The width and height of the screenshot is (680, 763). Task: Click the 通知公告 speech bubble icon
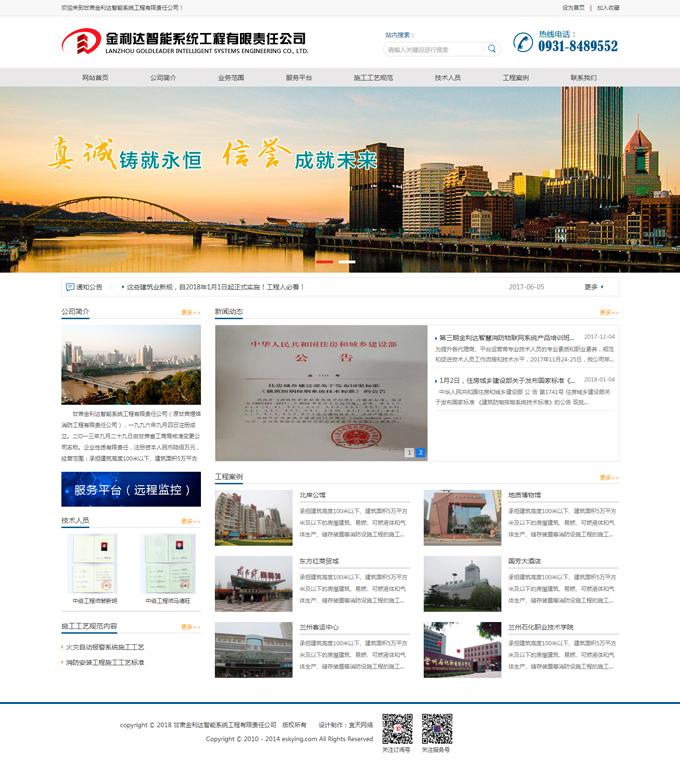pyautogui.click(x=69, y=287)
